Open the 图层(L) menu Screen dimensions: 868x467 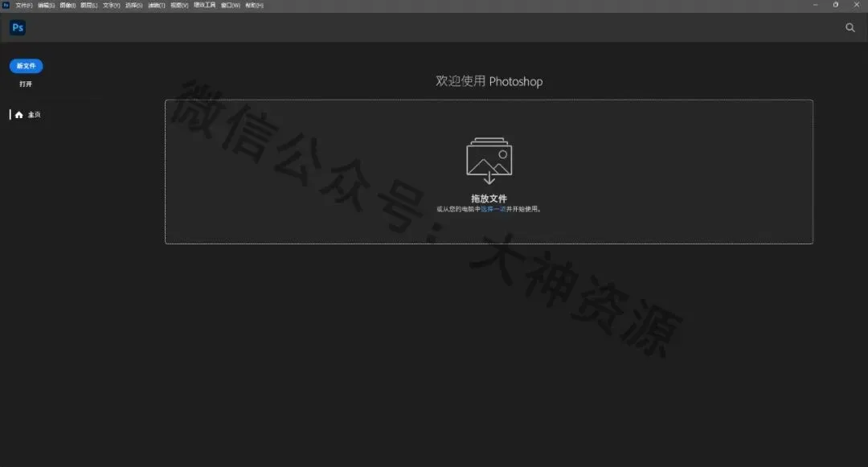click(88, 5)
